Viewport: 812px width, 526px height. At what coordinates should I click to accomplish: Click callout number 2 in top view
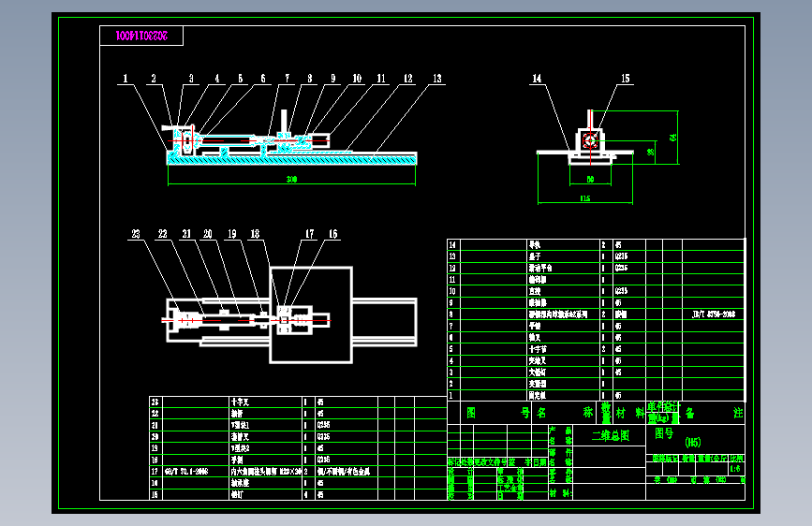[154, 79]
